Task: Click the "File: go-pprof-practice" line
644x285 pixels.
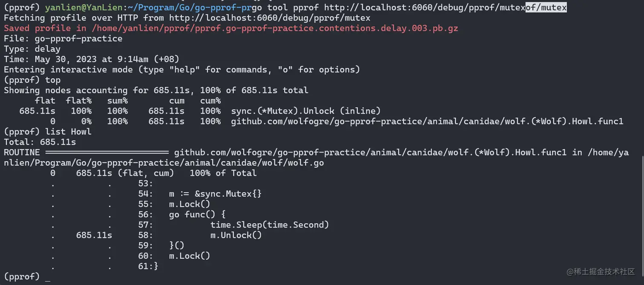Action: click(x=63, y=38)
